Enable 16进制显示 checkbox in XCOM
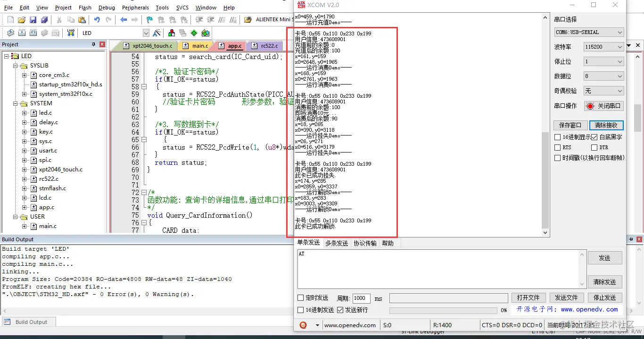Image resolution: width=644 pixels, height=339 pixels. pos(558,137)
